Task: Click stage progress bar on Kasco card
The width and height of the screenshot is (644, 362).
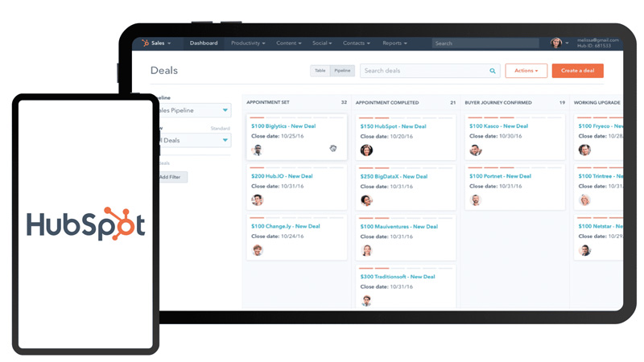Action: pos(514,117)
